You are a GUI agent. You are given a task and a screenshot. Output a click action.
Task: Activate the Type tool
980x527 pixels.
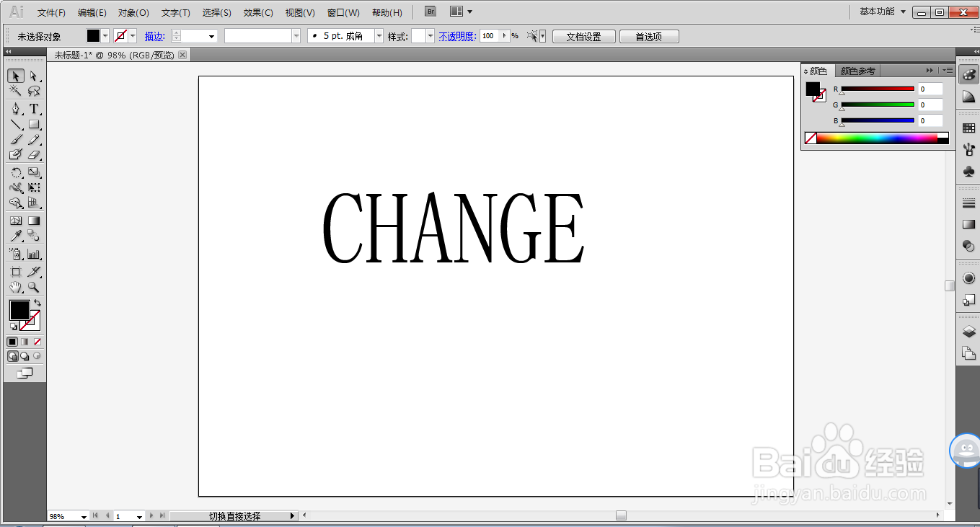(34, 109)
